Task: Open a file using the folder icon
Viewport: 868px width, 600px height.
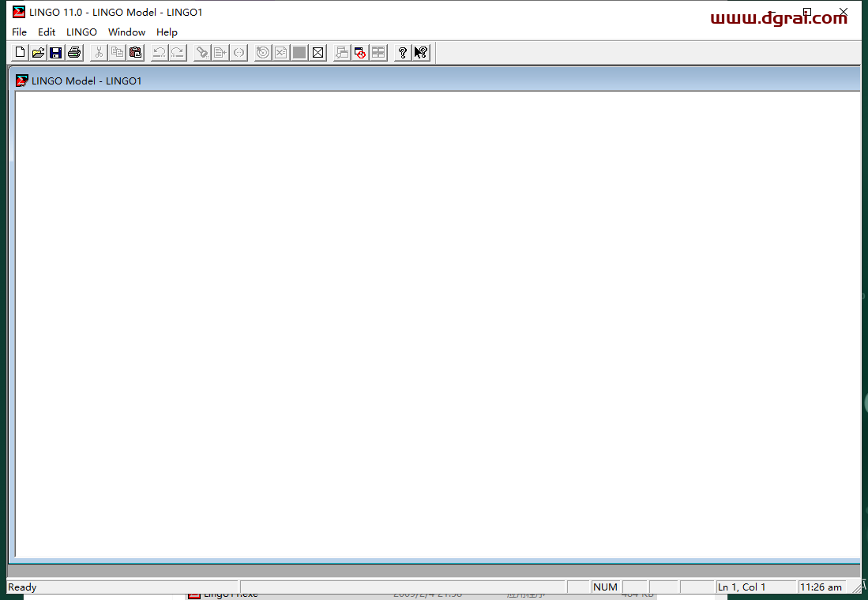Action: coord(38,53)
